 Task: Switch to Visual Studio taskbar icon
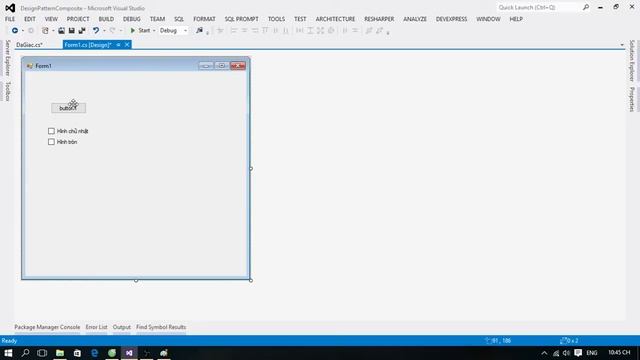129,353
